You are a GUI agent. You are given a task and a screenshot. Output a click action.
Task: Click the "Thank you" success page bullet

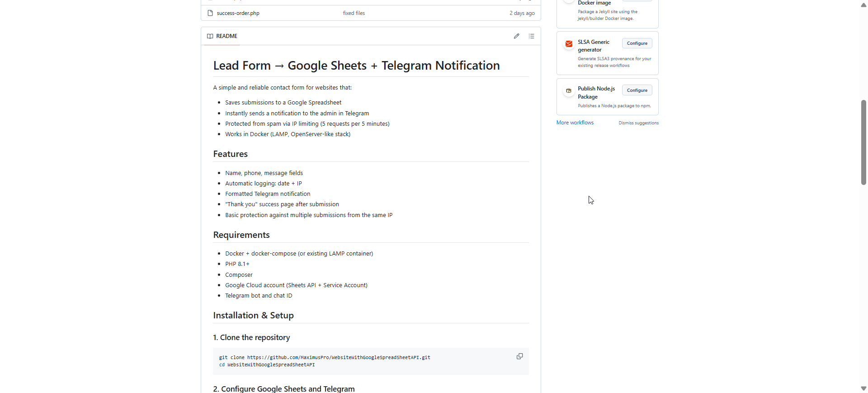tap(282, 204)
